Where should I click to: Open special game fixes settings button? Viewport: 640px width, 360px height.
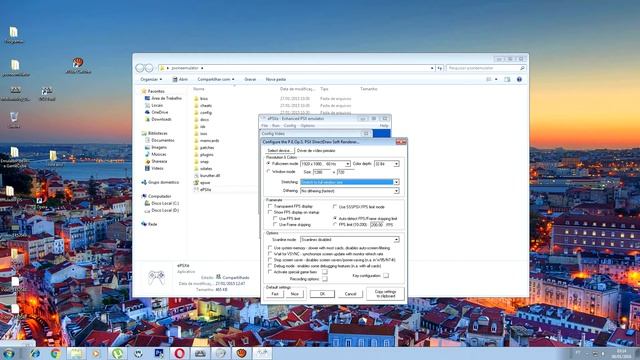tap(324, 272)
